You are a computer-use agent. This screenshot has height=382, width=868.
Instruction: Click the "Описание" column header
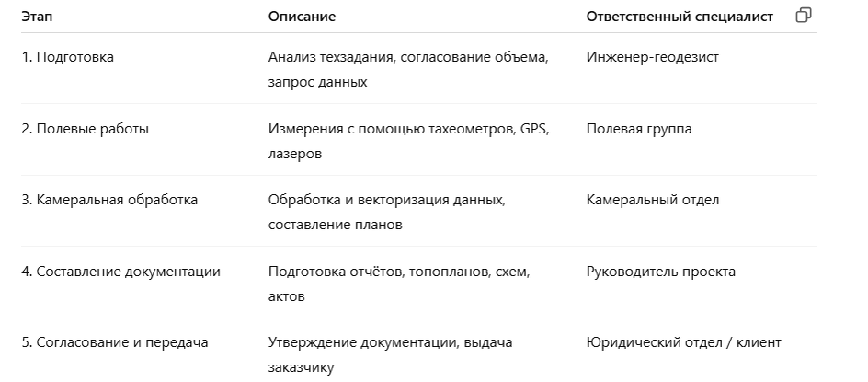[302, 17]
